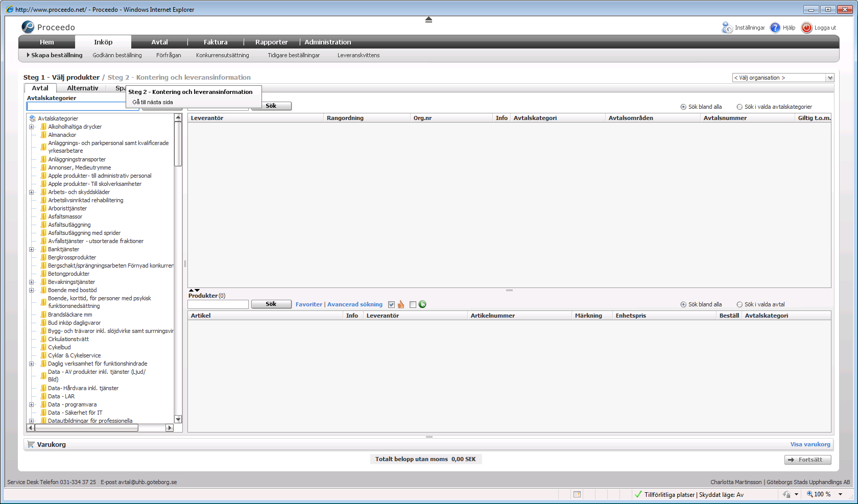Open the Administration menu
This screenshot has height=504, width=858.
328,42
